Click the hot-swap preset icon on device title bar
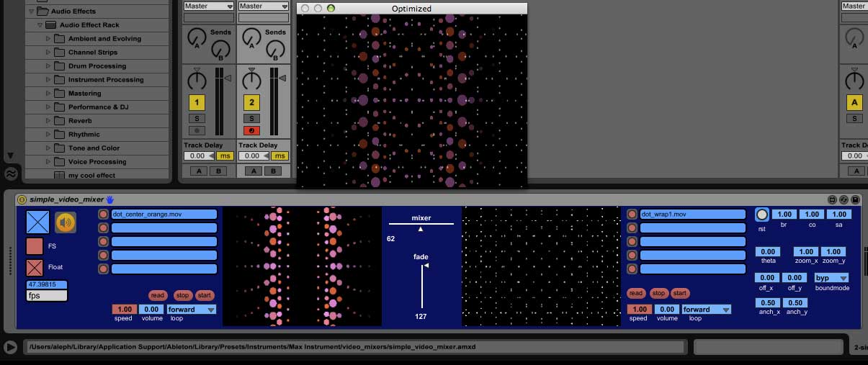The image size is (868, 365). coord(844,199)
